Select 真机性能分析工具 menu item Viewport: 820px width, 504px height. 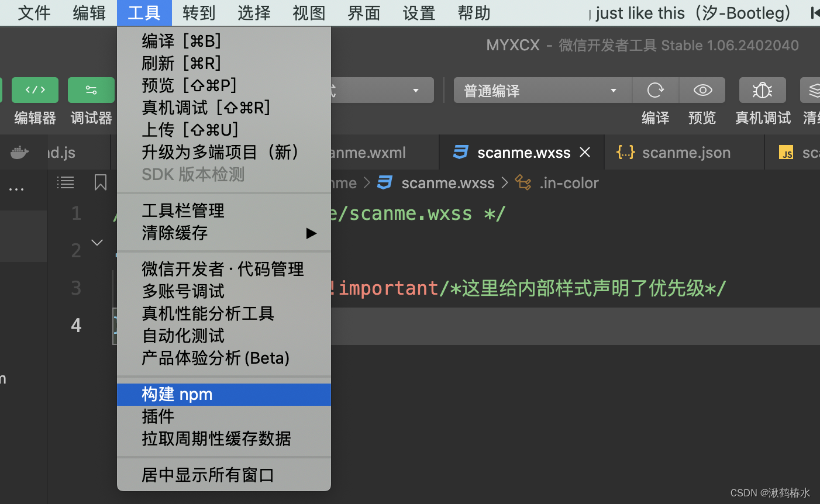(x=224, y=313)
